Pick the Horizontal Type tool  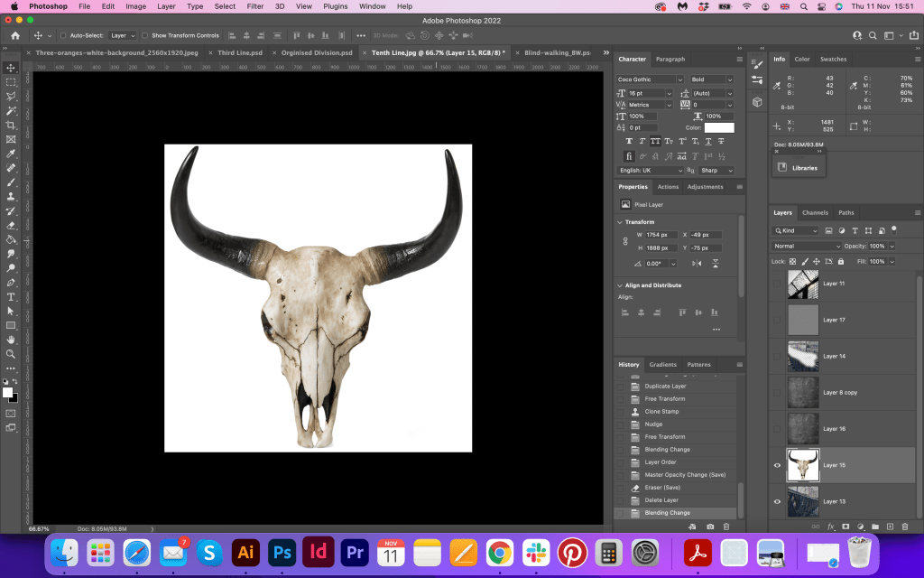coord(11,297)
